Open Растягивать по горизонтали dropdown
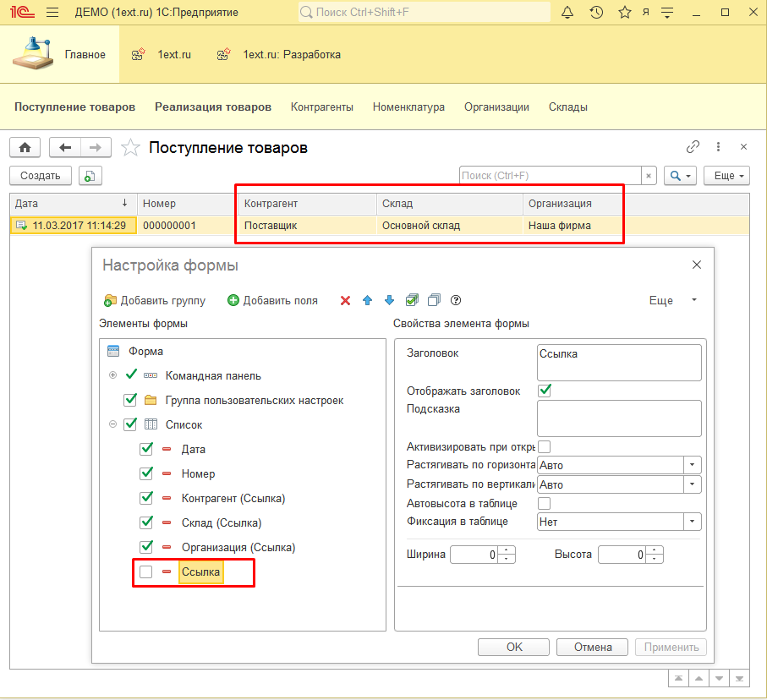 [x=692, y=464]
